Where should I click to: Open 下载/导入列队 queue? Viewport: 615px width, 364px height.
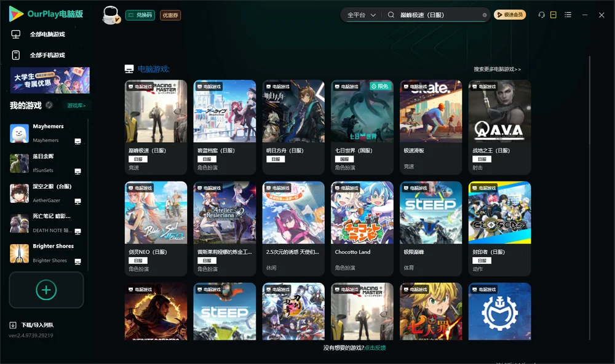point(38,325)
